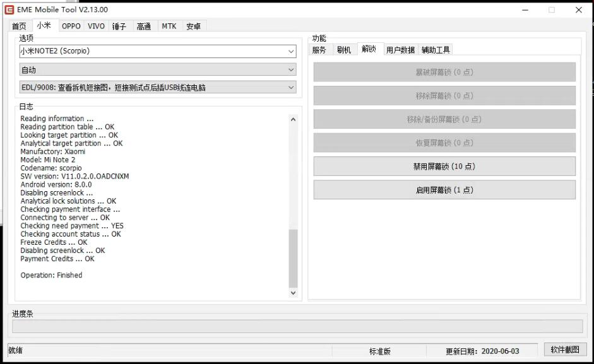Click the 移除屏幕锁 (0 点) button
The width and height of the screenshot is (594, 364).
(444, 95)
